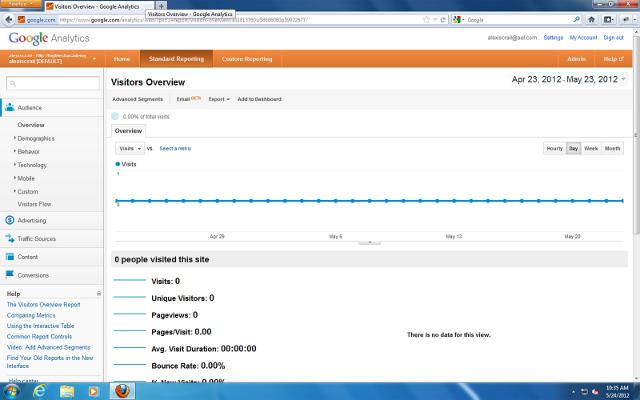Open the Custom Reporting tab
The height and width of the screenshot is (400, 640).
[246, 59]
